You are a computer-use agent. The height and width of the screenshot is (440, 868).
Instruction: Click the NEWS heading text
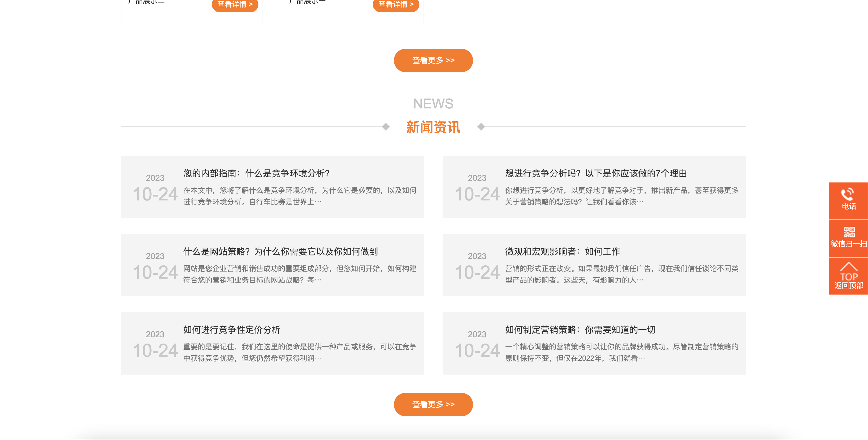pyautogui.click(x=433, y=103)
